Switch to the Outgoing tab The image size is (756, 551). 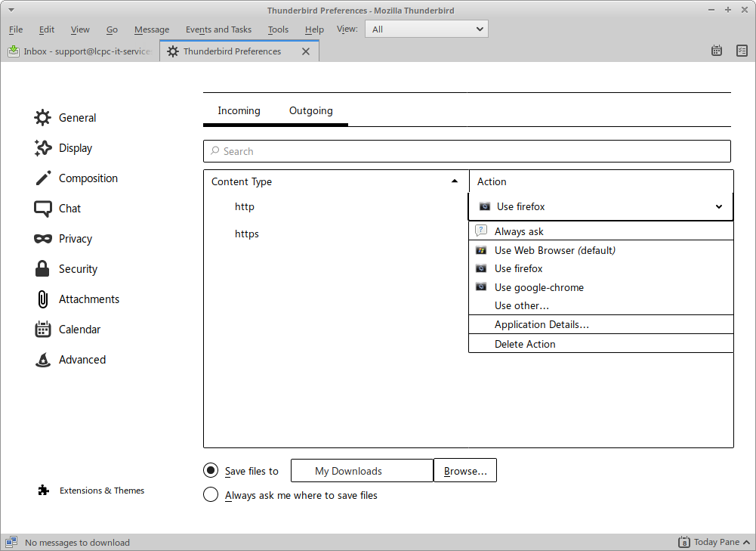(311, 111)
